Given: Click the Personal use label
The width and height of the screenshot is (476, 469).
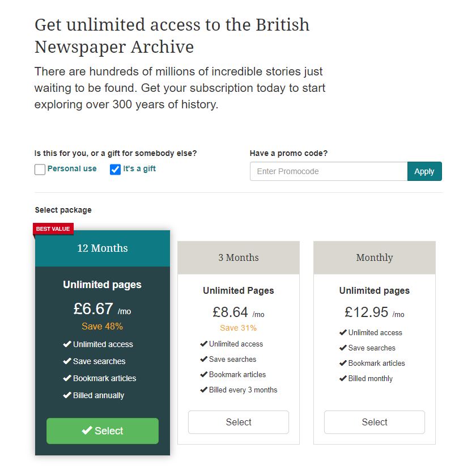Looking at the screenshot, I should click(x=72, y=168).
